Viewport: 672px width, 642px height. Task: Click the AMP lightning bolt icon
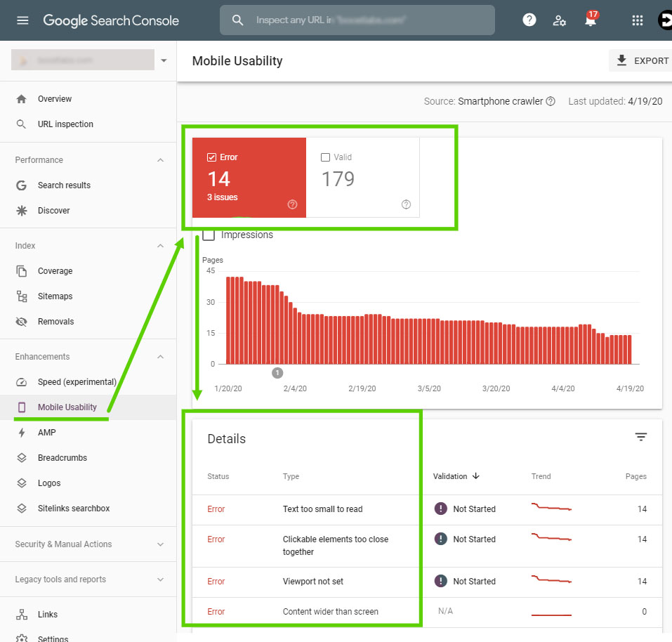click(x=22, y=433)
